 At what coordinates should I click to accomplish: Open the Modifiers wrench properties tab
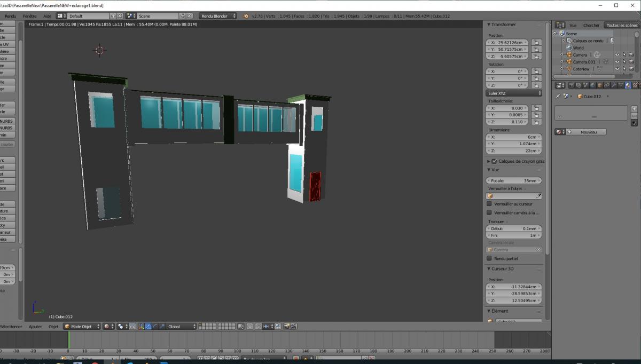click(613, 85)
